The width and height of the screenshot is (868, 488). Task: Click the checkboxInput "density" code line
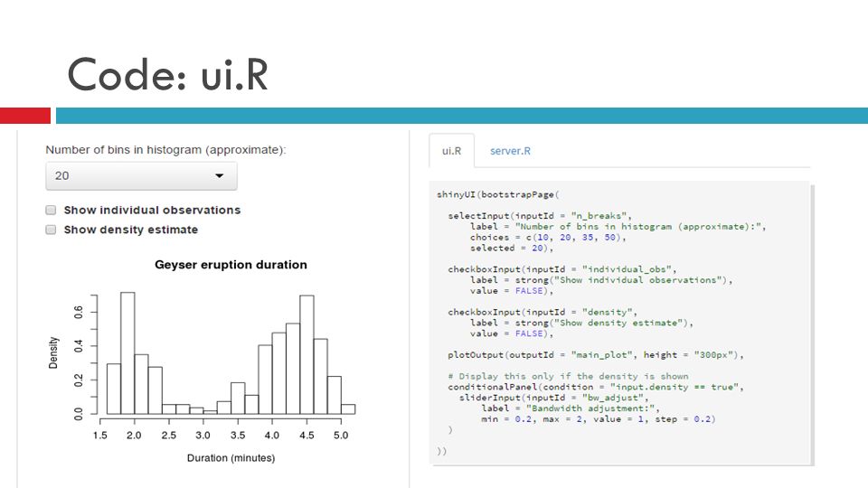[542, 312]
